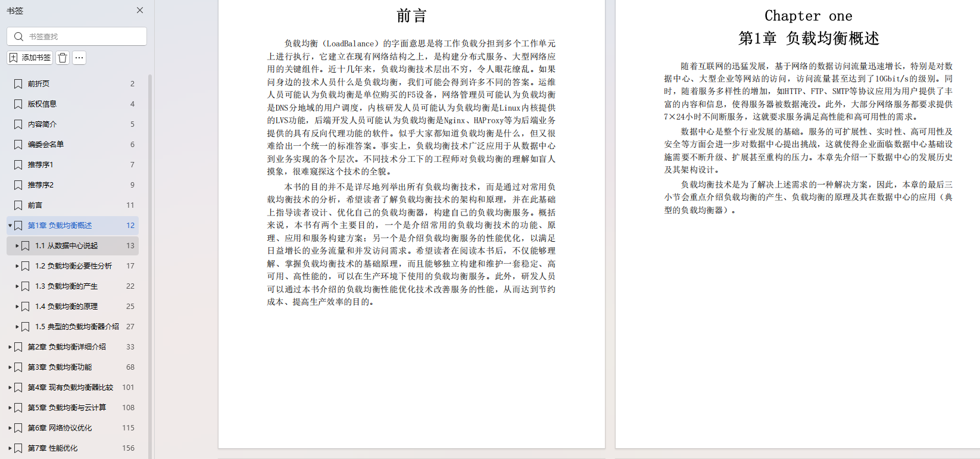Open the 前言 bookmark entry

click(35, 205)
